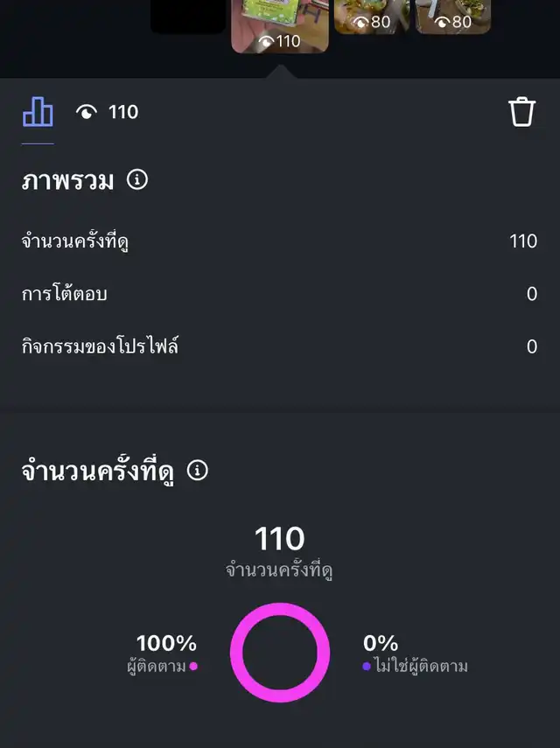This screenshot has height=748, width=560.
Task: Tap the eye icon next to 110
Action: point(87,112)
